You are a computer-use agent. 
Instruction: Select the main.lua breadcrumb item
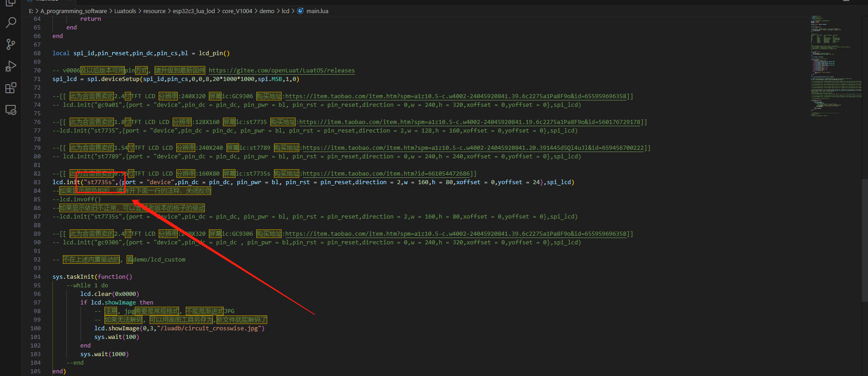[x=317, y=11]
